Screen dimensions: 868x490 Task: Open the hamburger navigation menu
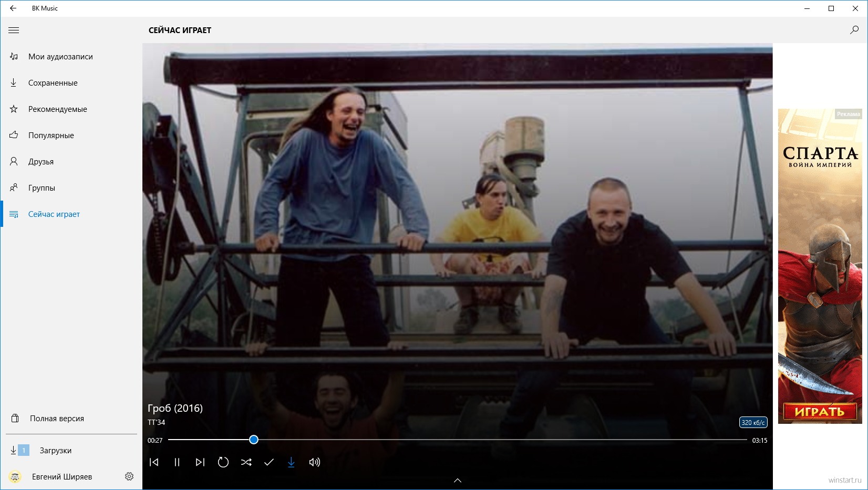14,30
